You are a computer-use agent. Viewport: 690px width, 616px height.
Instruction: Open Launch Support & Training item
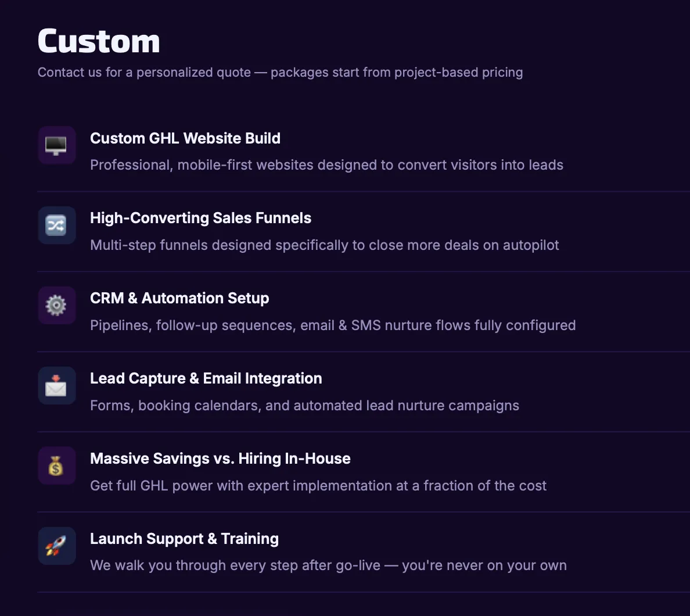[x=184, y=539]
